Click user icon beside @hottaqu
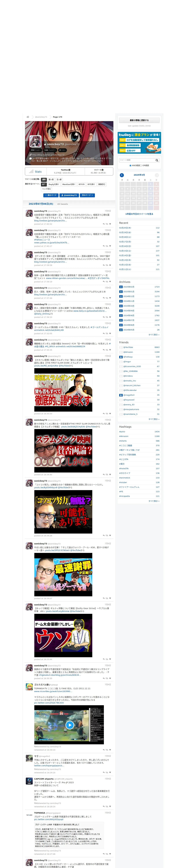 coord(121,357)
